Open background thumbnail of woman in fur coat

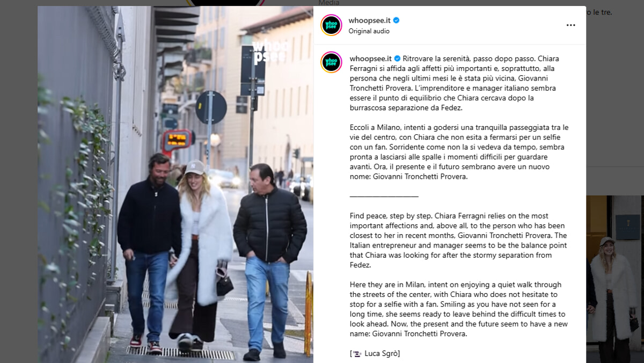click(x=614, y=279)
